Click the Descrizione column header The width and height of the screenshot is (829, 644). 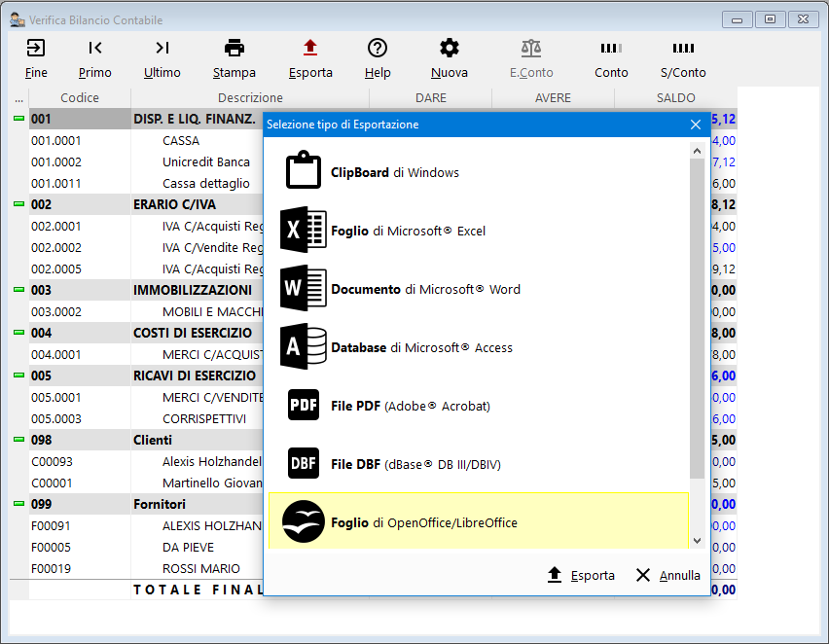click(250, 98)
